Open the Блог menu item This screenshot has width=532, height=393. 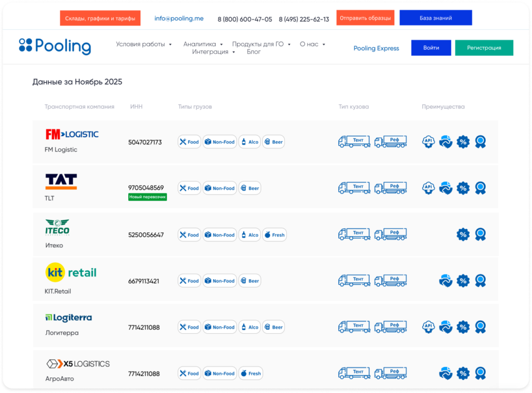coord(254,52)
